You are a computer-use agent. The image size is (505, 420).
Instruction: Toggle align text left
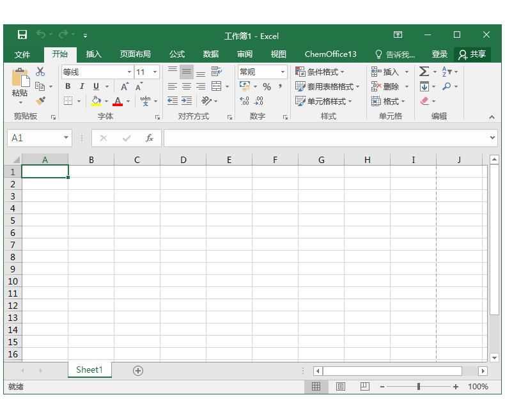click(173, 86)
